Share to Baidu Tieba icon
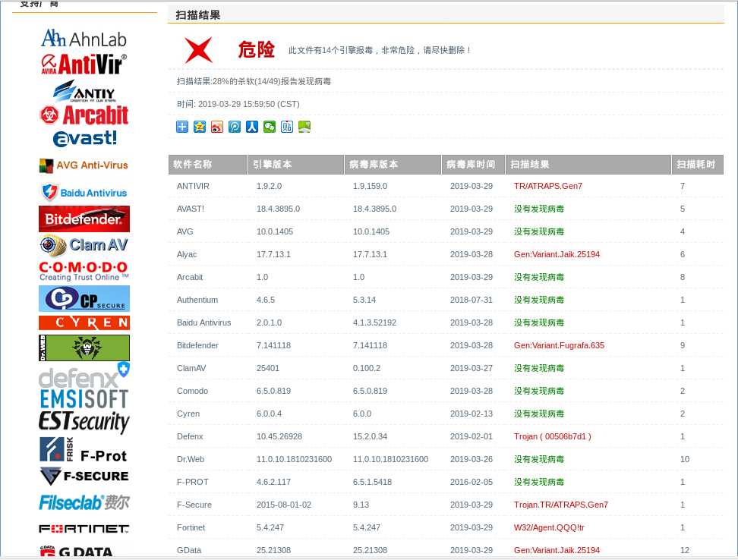This screenshot has width=738, height=560. (287, 127)
